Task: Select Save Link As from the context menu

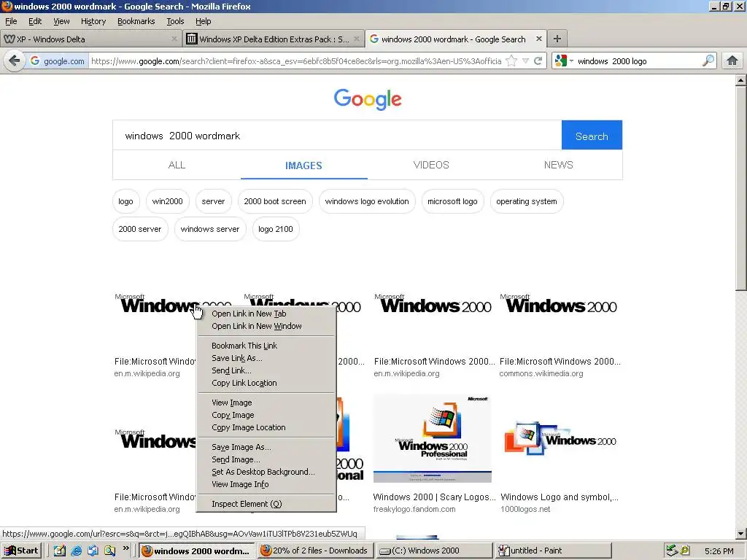Action: click(x=266, y=357)
